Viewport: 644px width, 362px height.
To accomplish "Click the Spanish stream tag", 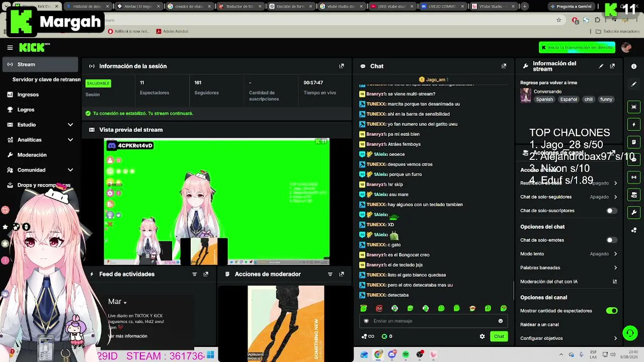I will click(x=544, y=100).
